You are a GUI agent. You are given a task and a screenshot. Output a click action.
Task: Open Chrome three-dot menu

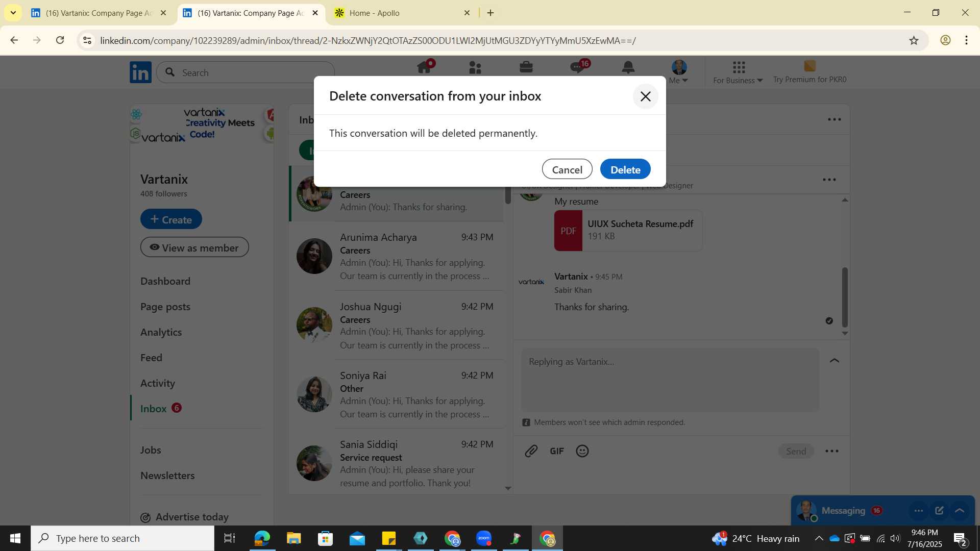tap(966, 40)
